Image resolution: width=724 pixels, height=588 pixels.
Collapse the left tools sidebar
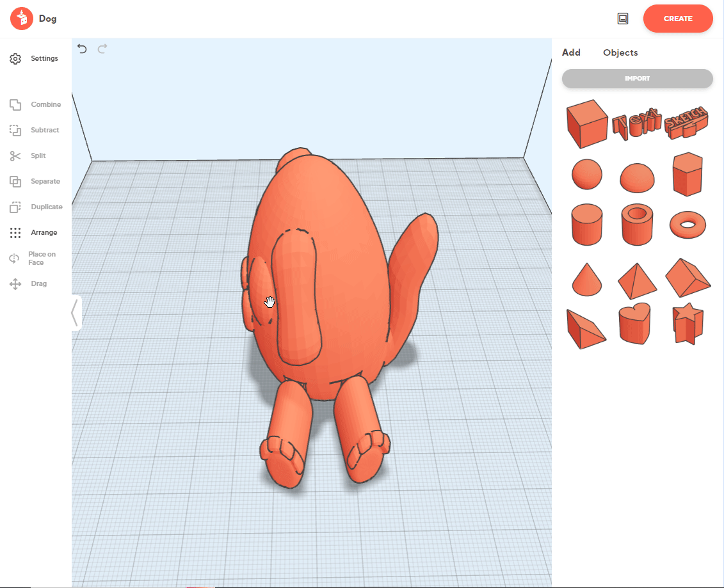[x=76, y=313]
